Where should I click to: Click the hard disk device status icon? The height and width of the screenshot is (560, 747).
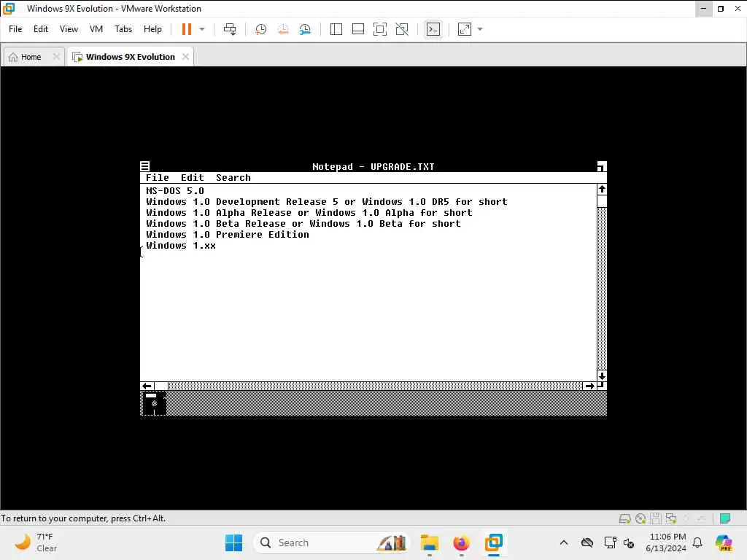click(624, 518)
